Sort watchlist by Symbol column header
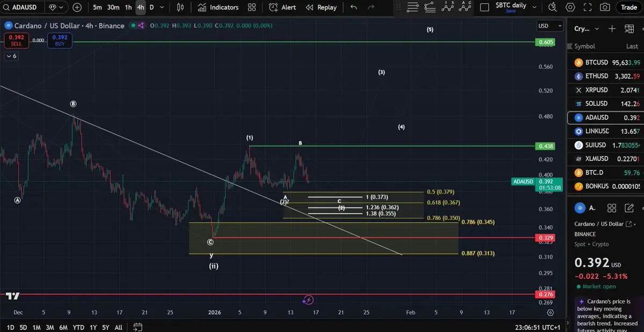Viewport: 644px width, 332px height. coord(584,47)
